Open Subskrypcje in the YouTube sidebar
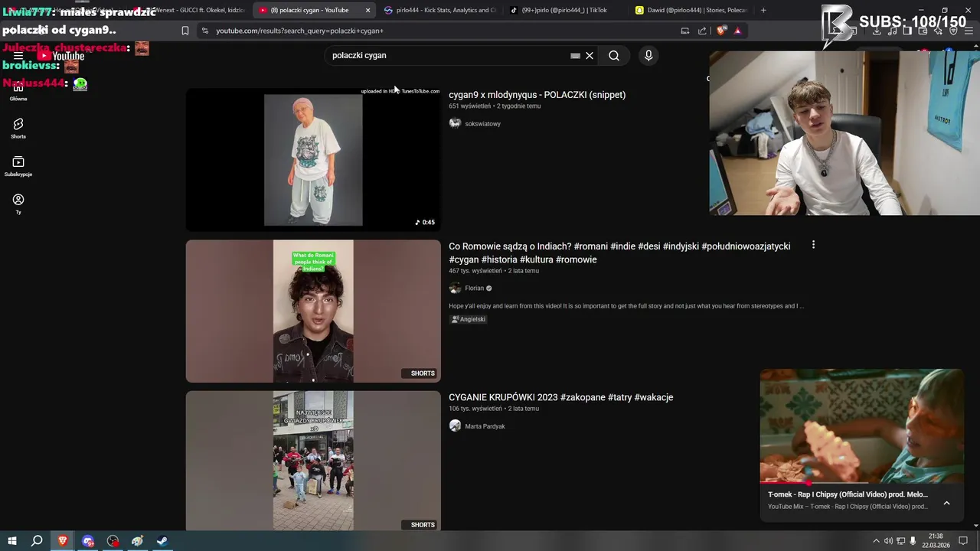 pos(18,166)
